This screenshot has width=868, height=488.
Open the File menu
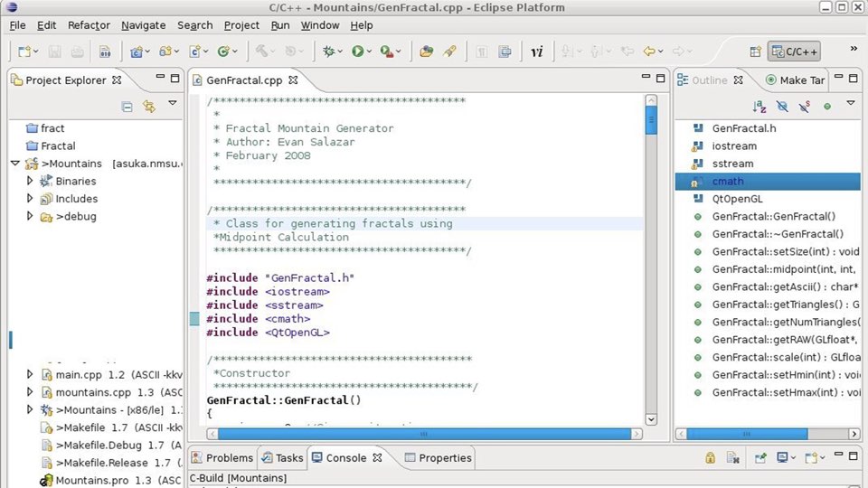pyautogui.click(x=17, y=25)
